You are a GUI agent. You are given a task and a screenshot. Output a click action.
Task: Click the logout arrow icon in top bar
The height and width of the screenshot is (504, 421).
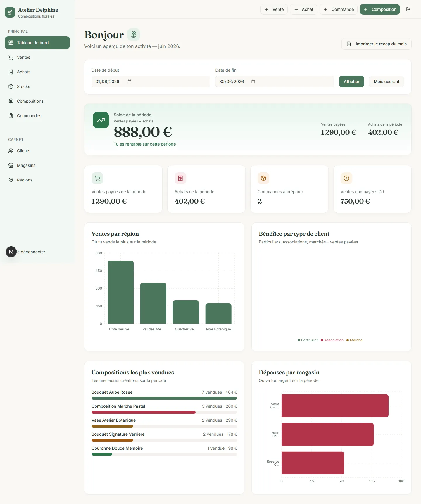pos(408,9)
